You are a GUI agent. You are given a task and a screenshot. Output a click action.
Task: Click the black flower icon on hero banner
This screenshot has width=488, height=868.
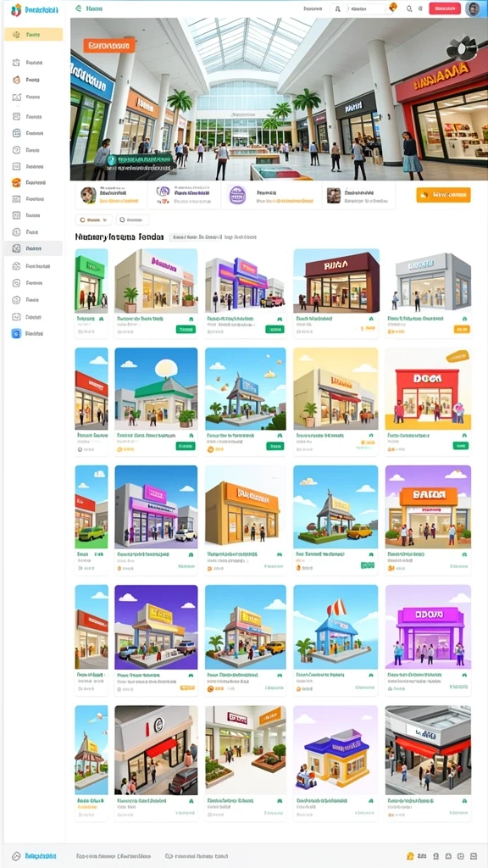click(461, 48)
